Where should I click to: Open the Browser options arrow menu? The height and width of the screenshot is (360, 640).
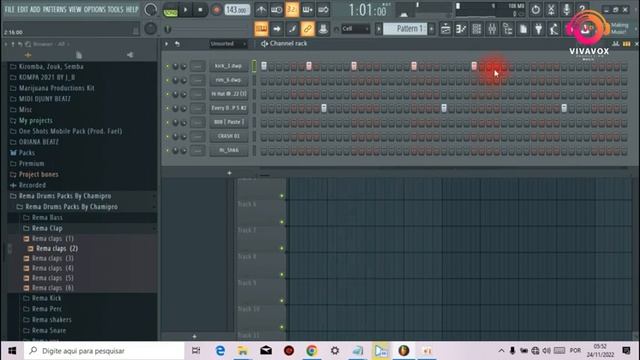click(x=6, y=44)
